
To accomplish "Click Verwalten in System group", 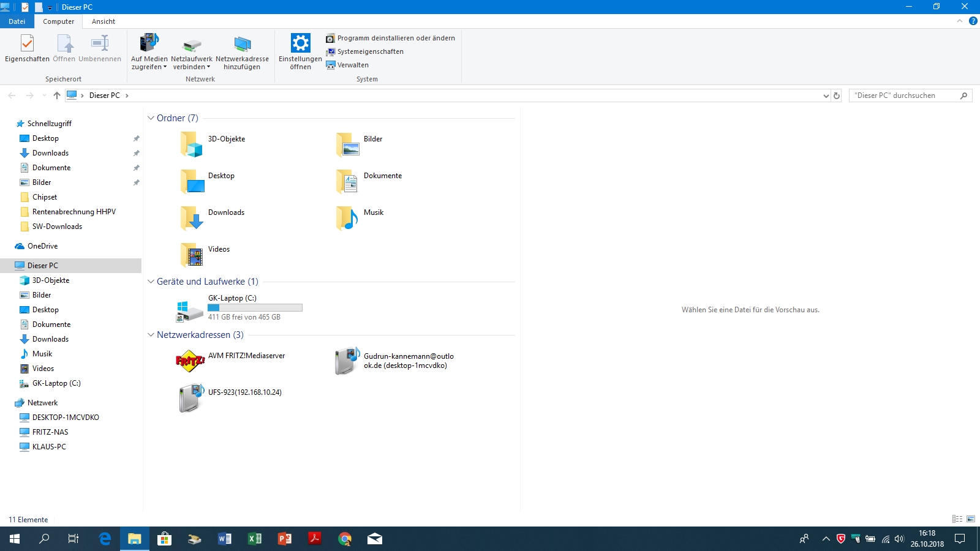I will tap(347, 65).
